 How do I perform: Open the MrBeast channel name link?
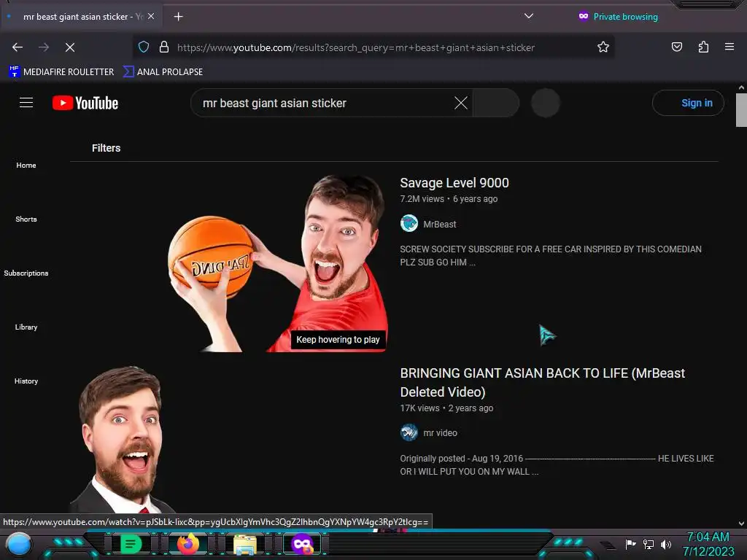click(440, 225)
